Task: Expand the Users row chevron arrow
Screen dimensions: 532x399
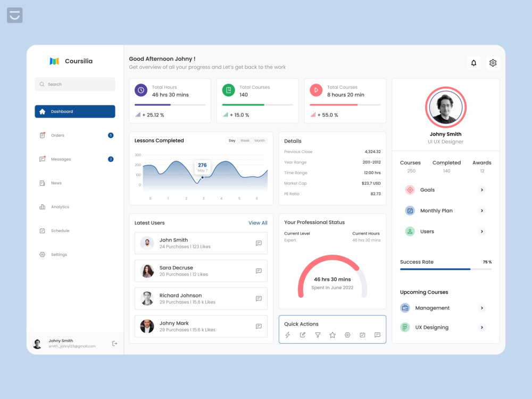Action: click(x=482, y=231)
